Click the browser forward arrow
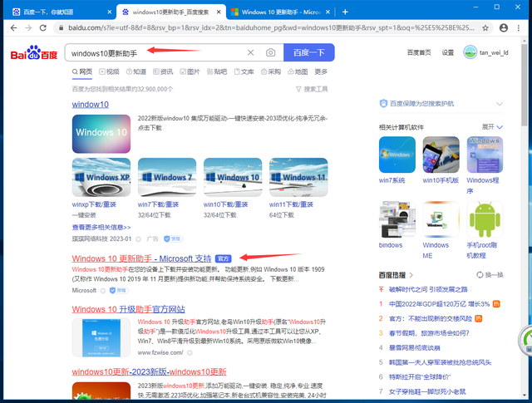532x403 pixels. [28, 27]
